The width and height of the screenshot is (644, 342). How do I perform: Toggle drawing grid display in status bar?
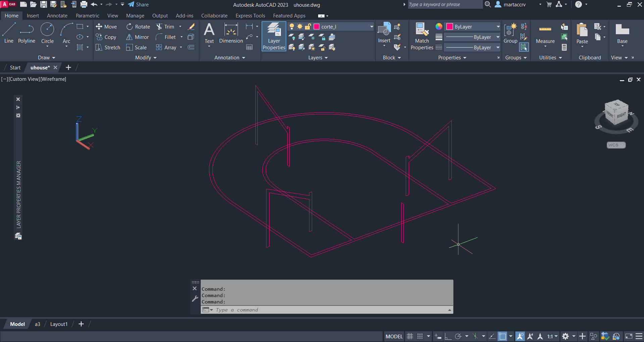(x=410, y=336)
